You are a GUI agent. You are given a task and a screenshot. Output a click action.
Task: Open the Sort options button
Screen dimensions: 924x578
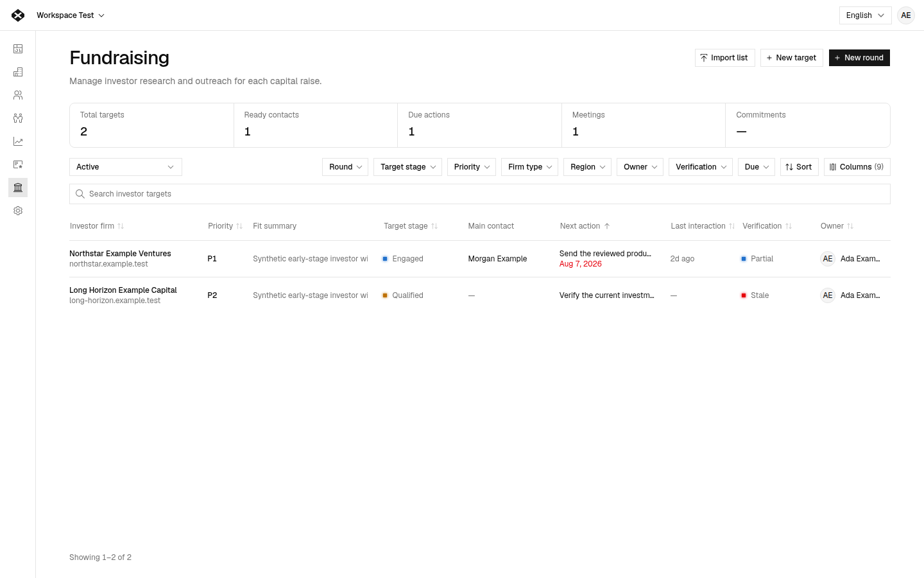pos(800,167)
